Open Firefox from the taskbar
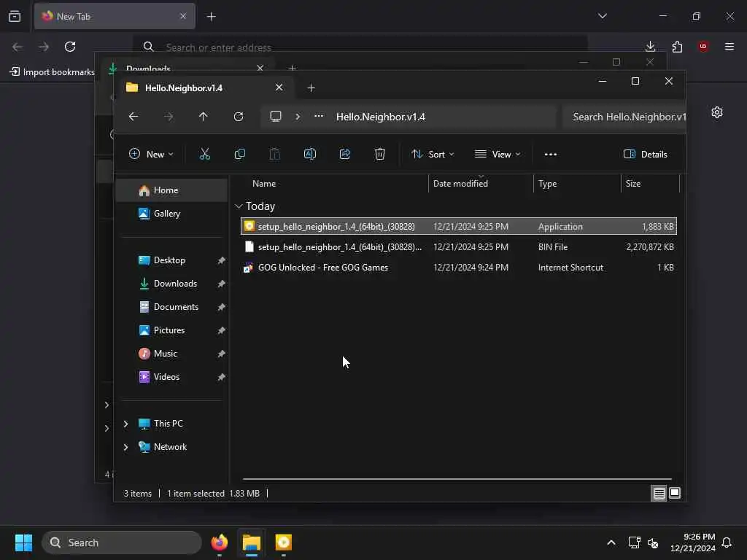This screenshot has width=747, height=560. (220, 542)
